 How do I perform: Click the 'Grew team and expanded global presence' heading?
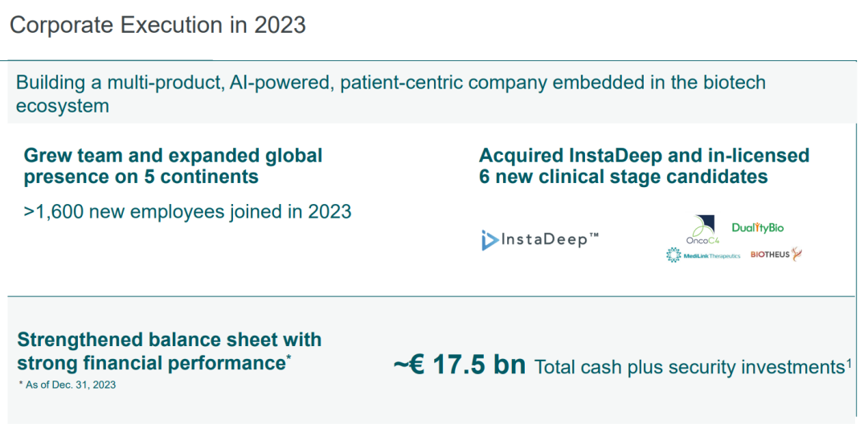[173, 165]
